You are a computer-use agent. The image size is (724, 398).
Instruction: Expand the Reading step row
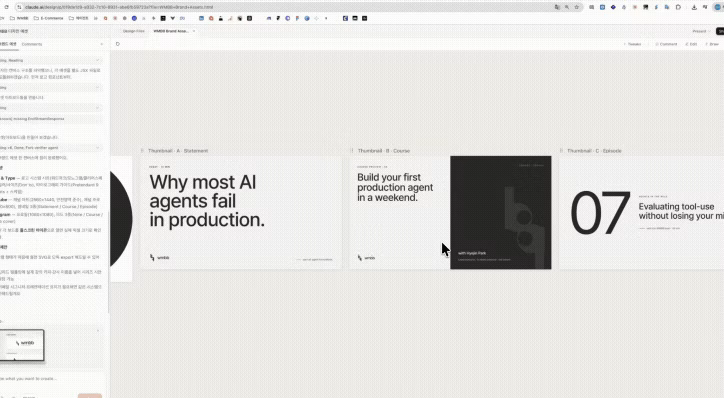(x=51, y=60)
